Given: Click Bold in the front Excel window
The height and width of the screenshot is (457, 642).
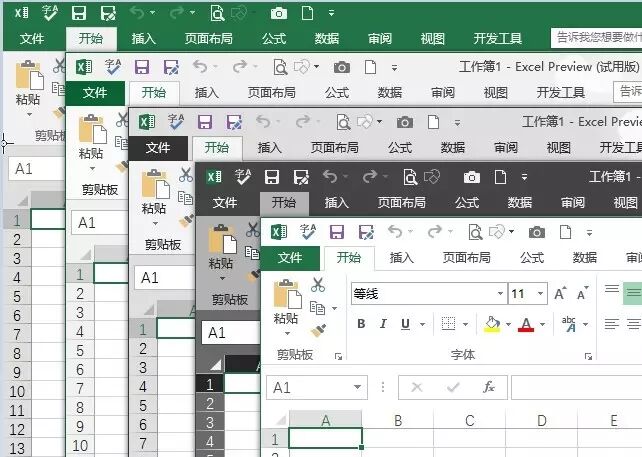Looking at the screenshot, I should (361, 324).
